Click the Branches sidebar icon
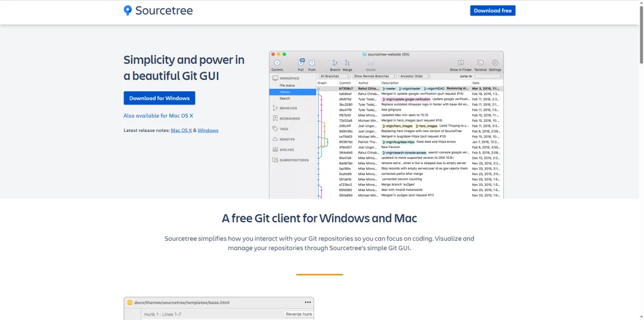 coord(275,108)
